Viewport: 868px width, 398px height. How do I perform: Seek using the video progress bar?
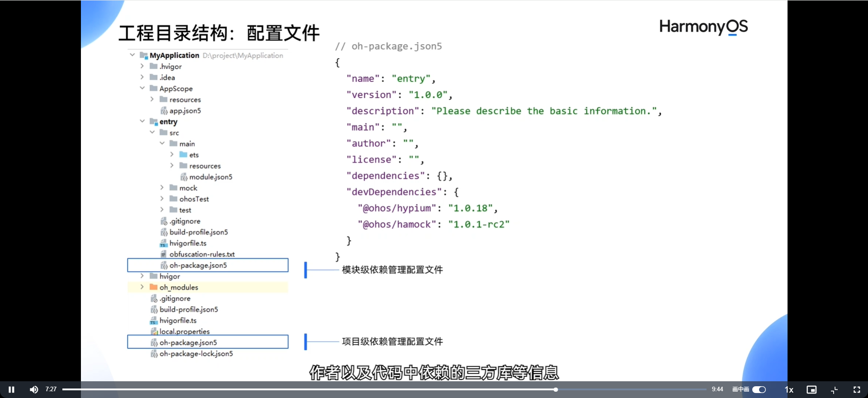coord(384,389)
